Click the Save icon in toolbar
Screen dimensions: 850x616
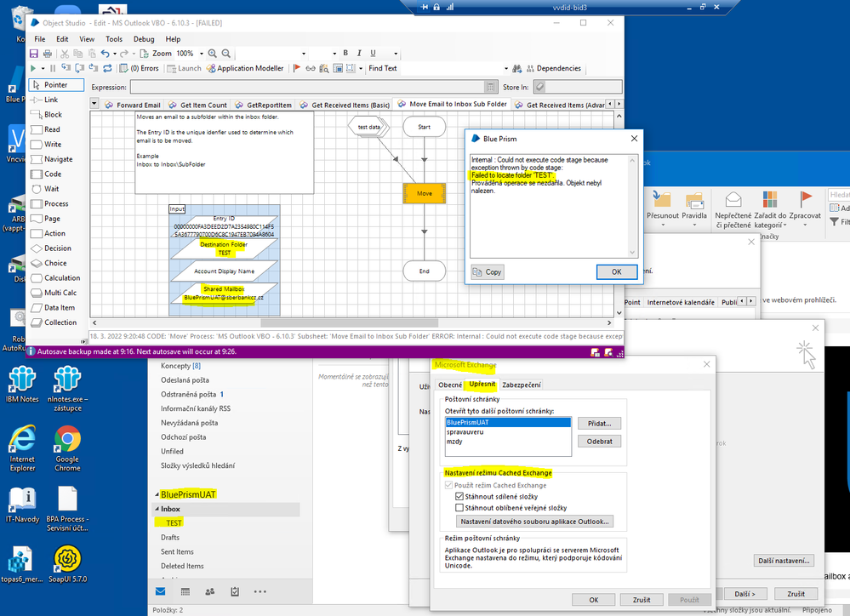[x=34, y=54]
